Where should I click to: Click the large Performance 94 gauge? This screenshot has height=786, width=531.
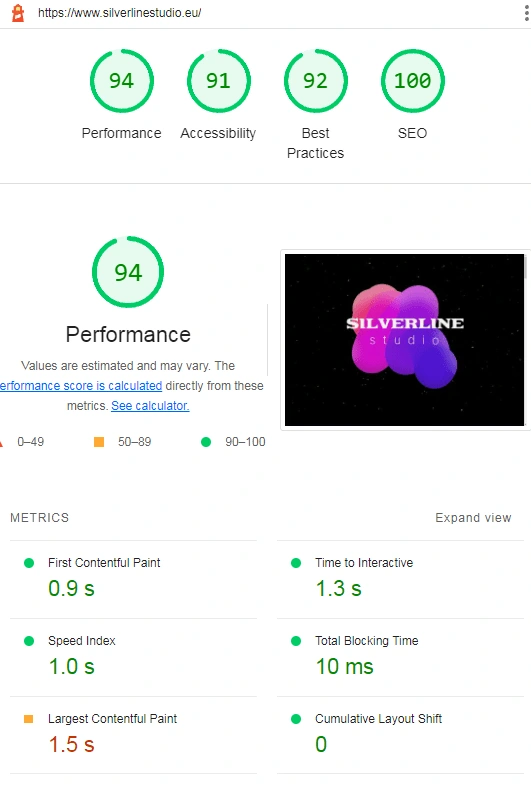(x=128, y=272)
